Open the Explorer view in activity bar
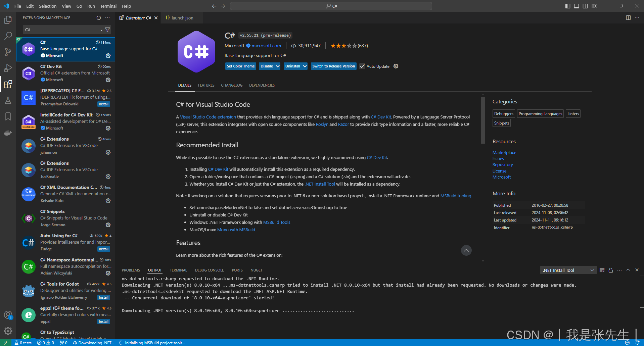The image size is (644, 346). 8,20
